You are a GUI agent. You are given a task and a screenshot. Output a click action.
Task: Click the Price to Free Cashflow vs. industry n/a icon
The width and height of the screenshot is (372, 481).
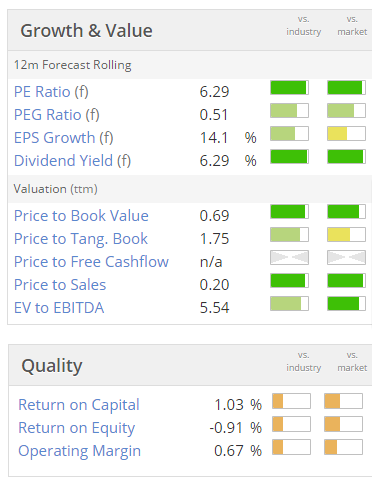point(289,258)
